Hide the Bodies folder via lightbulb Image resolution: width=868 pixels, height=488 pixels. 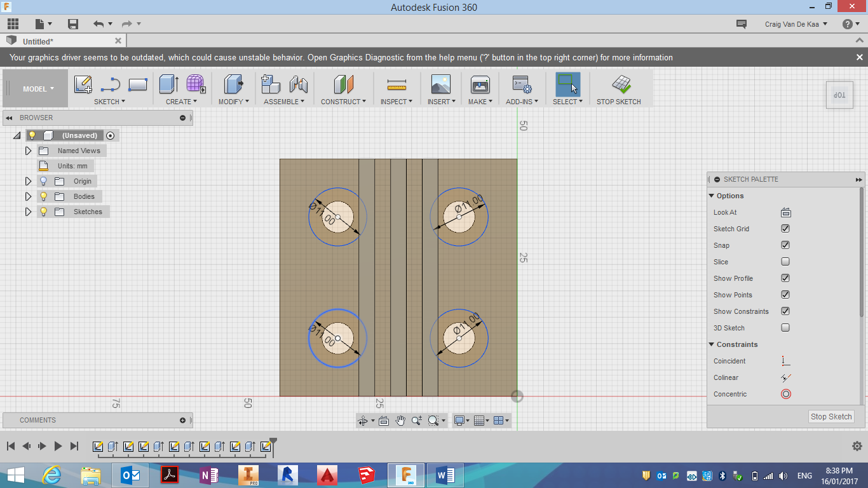coord(43,196)
